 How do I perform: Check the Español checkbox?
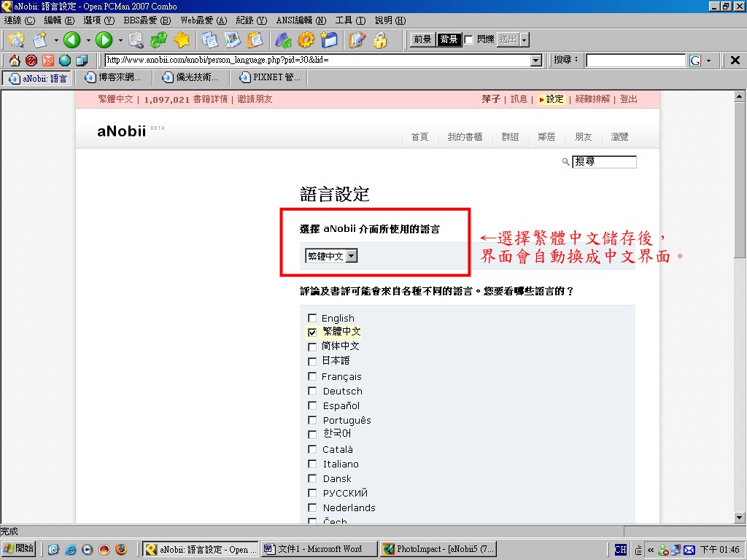click(312, 405)
